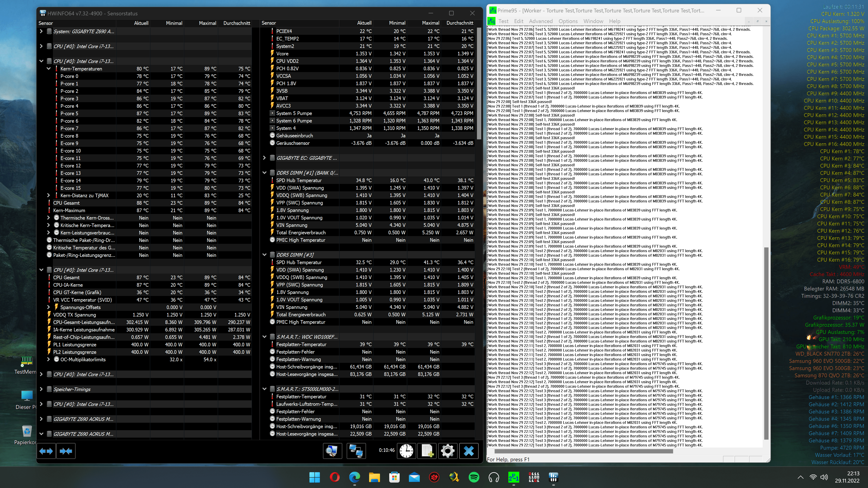Image resolution: width=868 pixels, height=488 pixels.
Task: Expand the Speicher-Timings section
Action: tap(41, 389)
